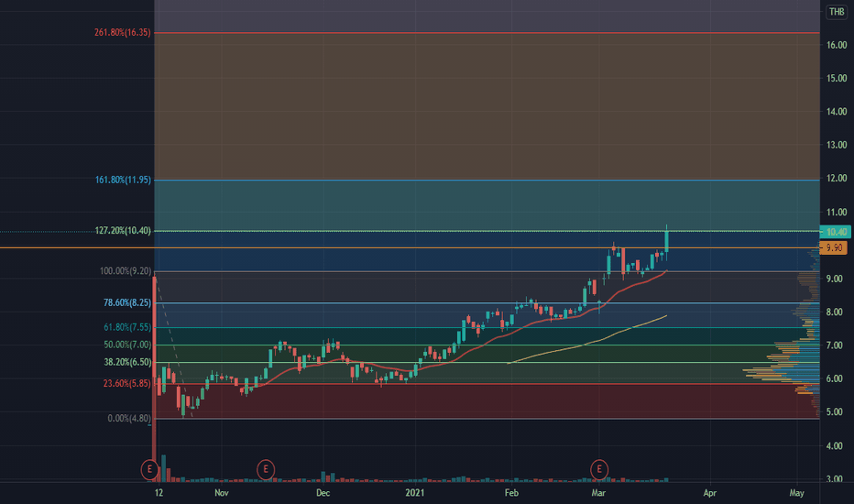854x504 pixels.
Task: Select the 161.80%(11.95) Fibonacci label
Action: [123, 180]
